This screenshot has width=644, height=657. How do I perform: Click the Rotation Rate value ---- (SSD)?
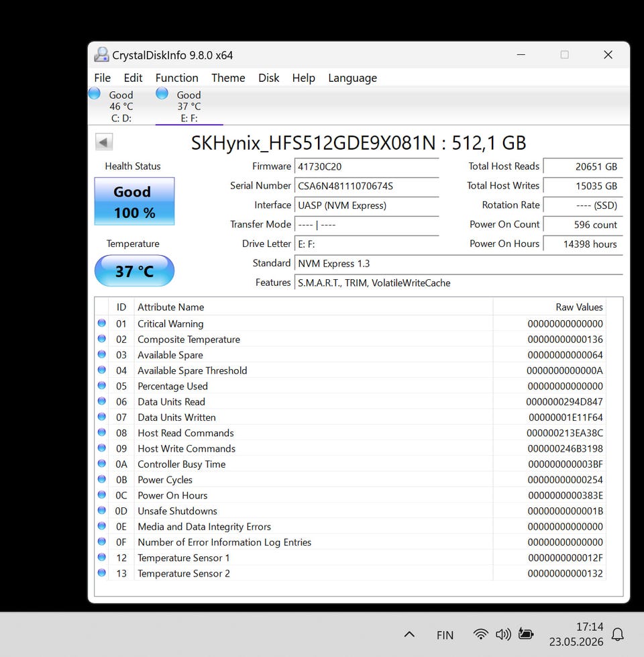583,205
